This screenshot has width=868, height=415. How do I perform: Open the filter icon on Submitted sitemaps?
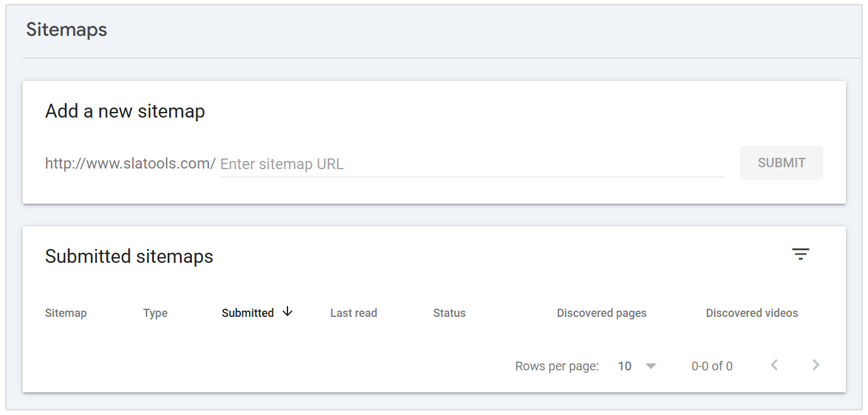[800, 253]
